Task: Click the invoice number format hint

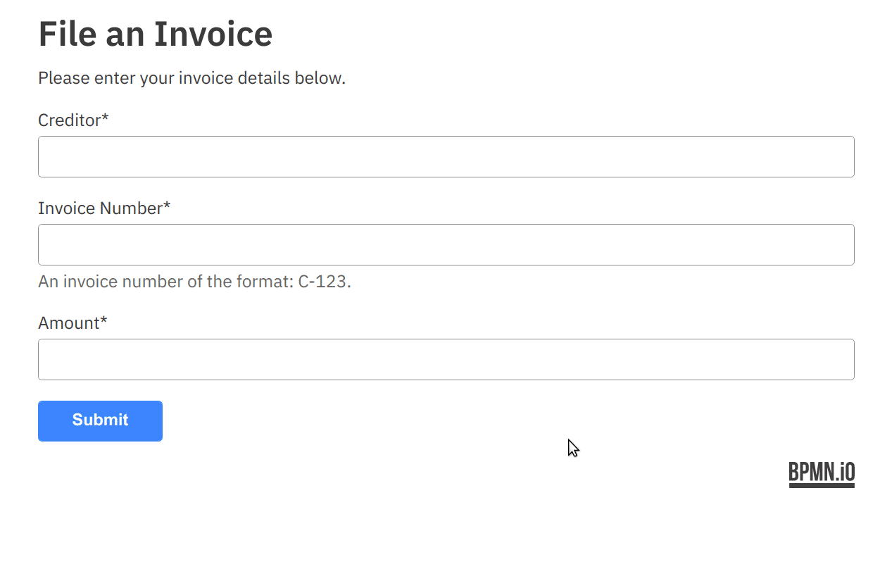Action: click(x=194, y=282)
